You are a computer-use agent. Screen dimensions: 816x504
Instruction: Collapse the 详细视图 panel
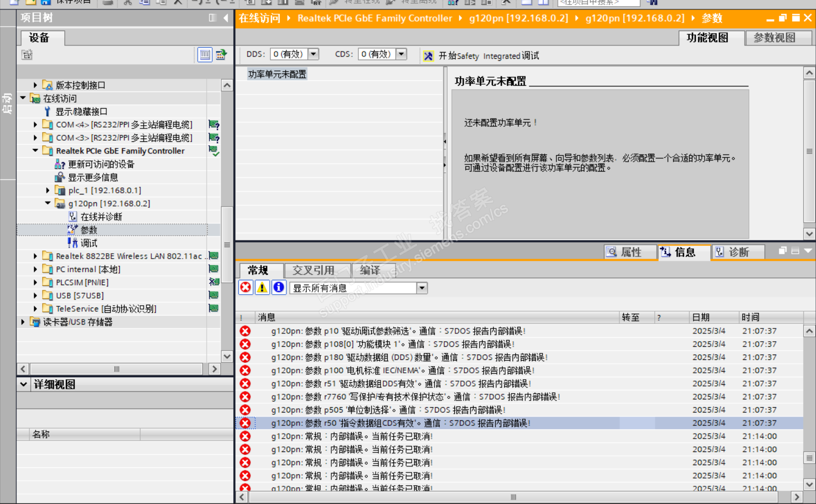24,384
